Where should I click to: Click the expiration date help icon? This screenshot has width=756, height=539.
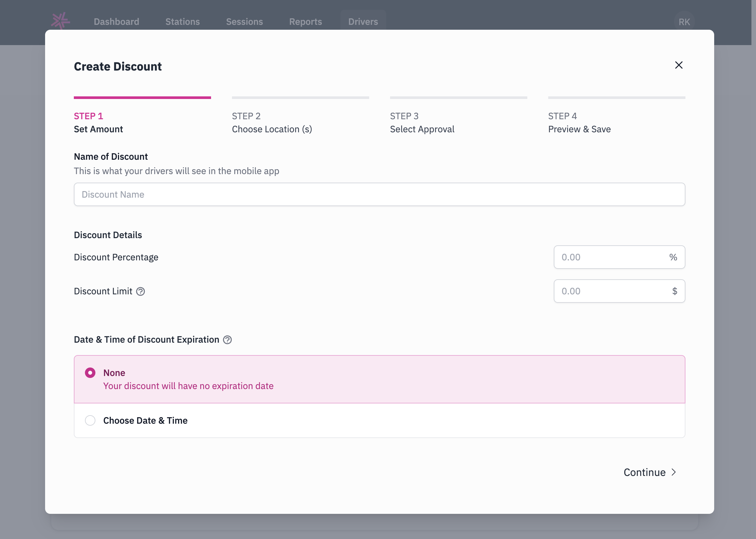point(227,340)
